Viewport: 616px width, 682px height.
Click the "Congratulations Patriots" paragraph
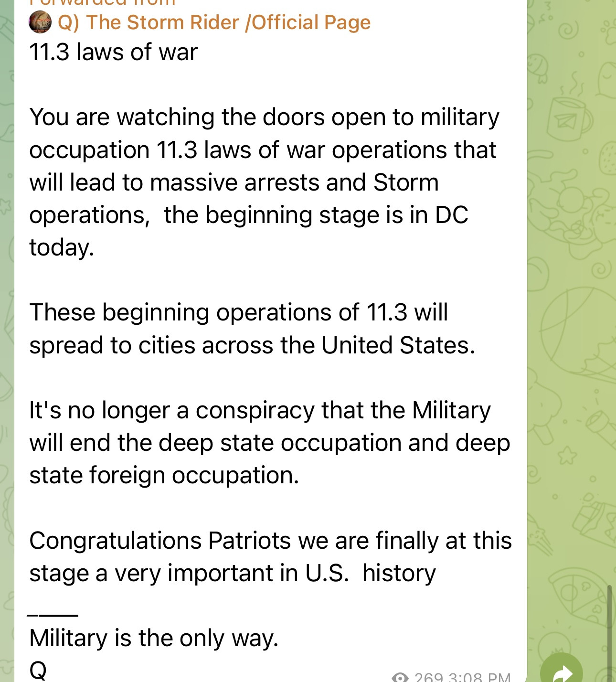pyautogui.click(x=270, y=557)
